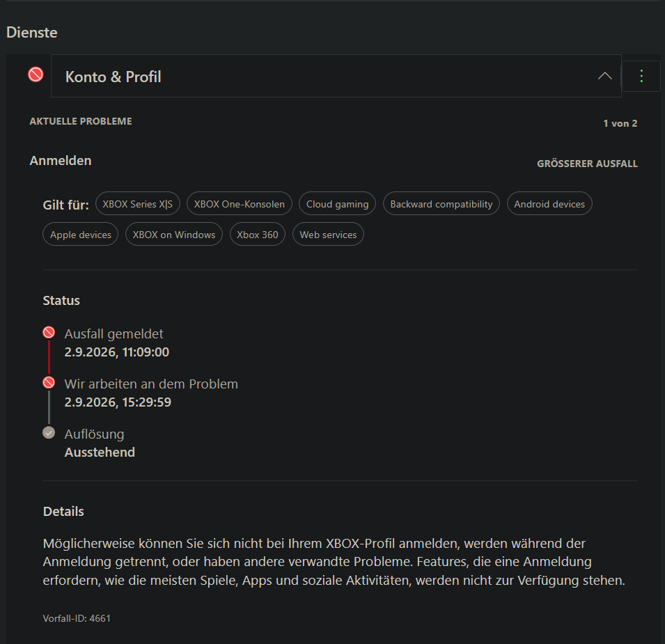The width and height of the screenshot is (665, 644).
Task: Collapse the Konto & Profil section chevron
Action: point(604,77)
